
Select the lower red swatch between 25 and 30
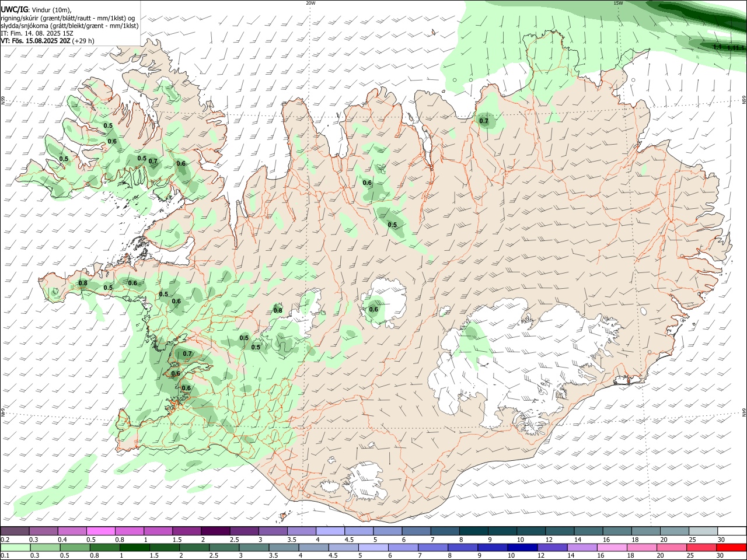(701, 548)
